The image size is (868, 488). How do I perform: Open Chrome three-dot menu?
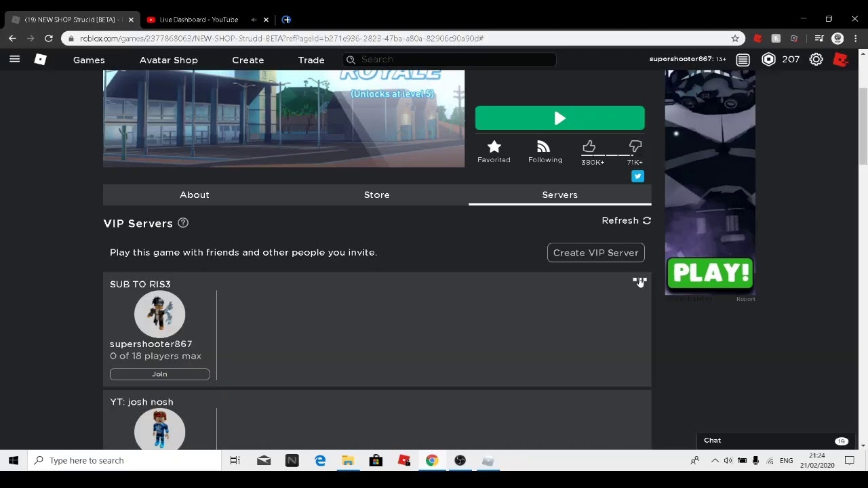click(x=856, y=39)
